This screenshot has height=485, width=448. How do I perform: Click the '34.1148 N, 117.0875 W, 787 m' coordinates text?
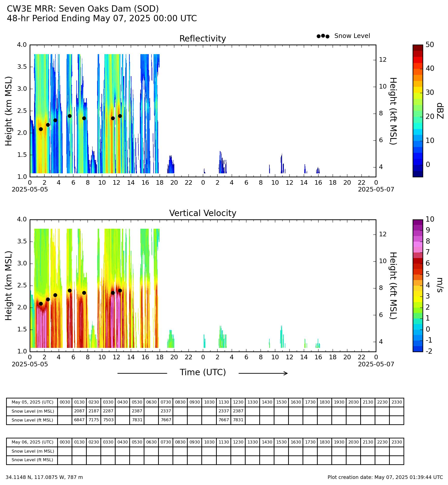click(x=44, y=477)
